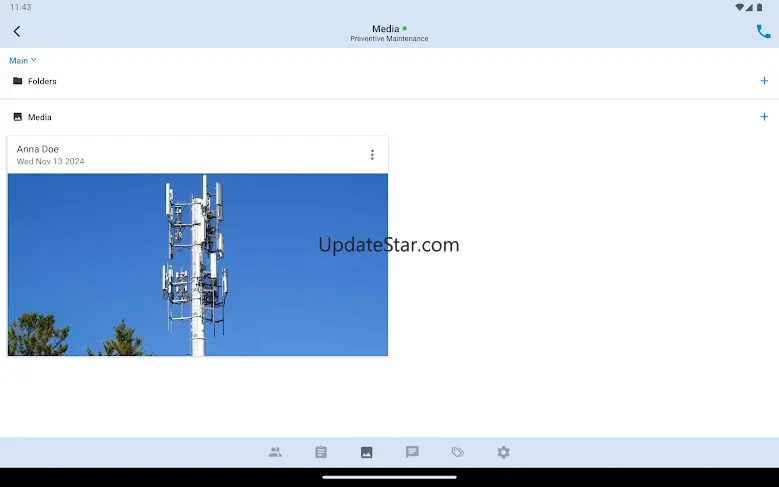Tap the Wed Nov 13 2024 date
Viewport: 779px width, 487px height.
pyautogui.click(x=50, y=161)
